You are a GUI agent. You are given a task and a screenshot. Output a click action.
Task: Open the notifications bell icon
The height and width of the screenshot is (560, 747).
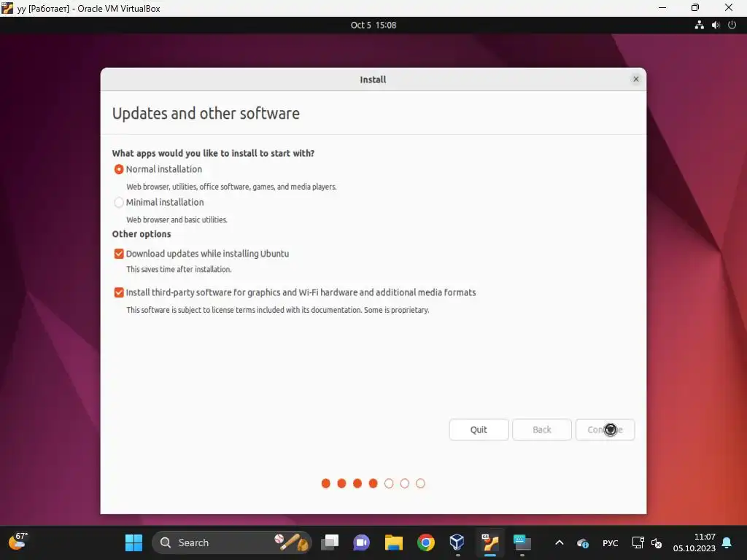pos(727,542)
